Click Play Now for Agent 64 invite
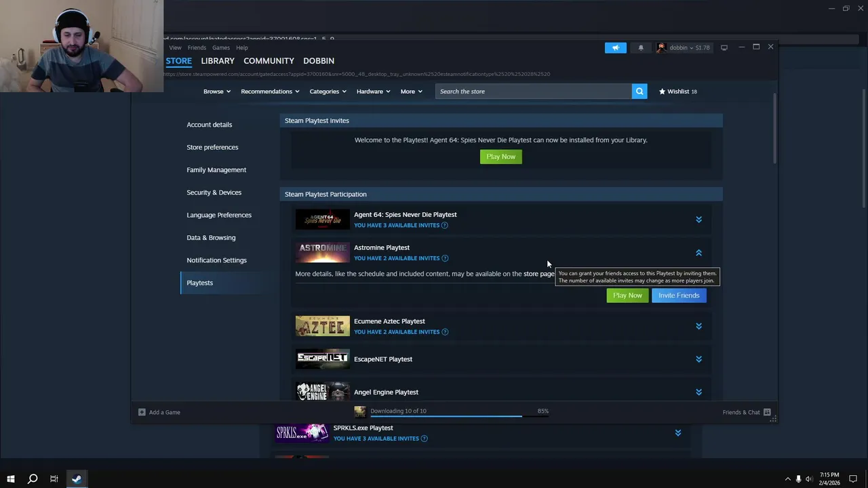Viewport: 868px width, 488px height. (x=501, y=157)
